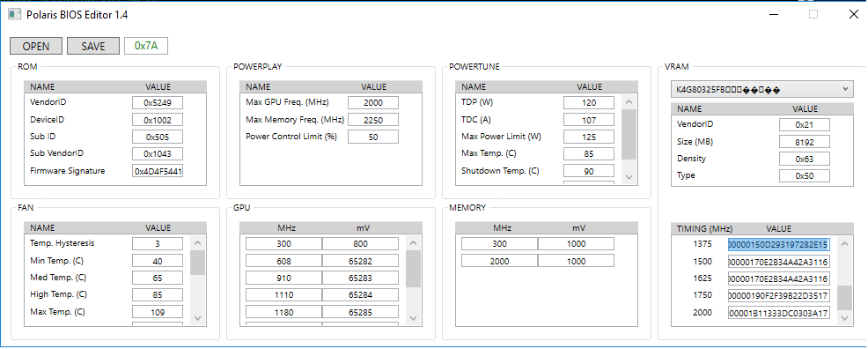Edit Temp. Hysteresis value 3
Viewport: 868px width, 349px height.
click(158, 244)
